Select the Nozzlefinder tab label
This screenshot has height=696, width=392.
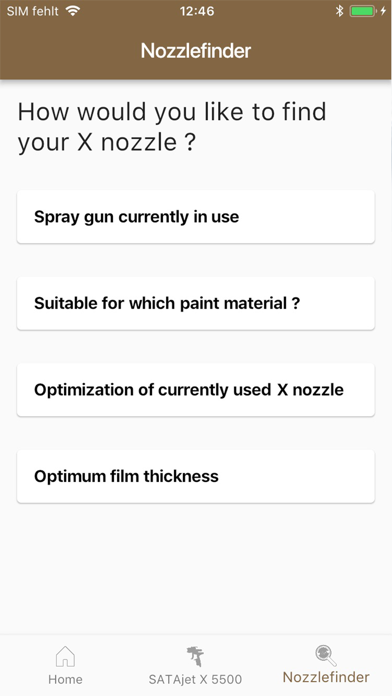(326, 677)
